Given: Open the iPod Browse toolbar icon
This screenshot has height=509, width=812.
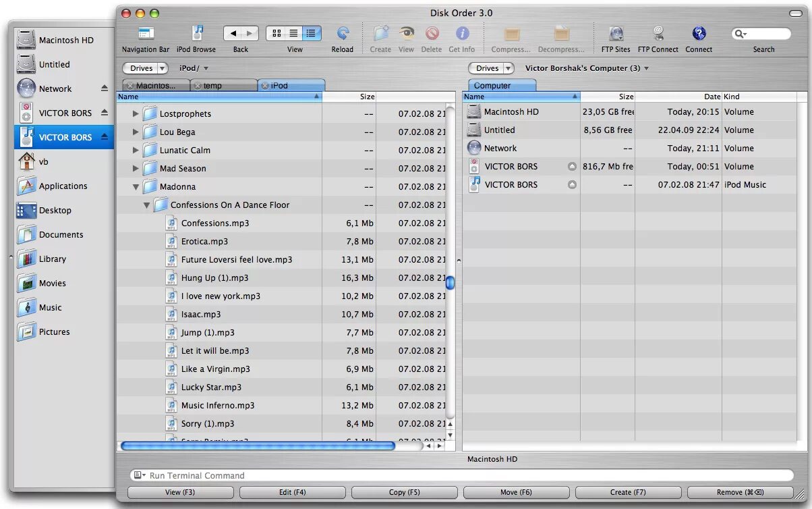Looking at the screenshot, I should click(x=196, y=32).
